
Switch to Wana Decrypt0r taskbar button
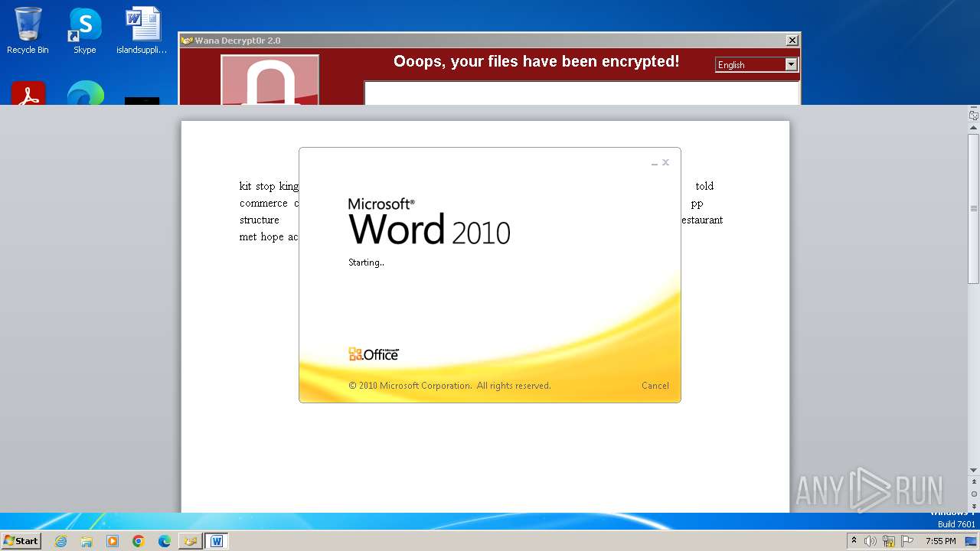[190, 541]
